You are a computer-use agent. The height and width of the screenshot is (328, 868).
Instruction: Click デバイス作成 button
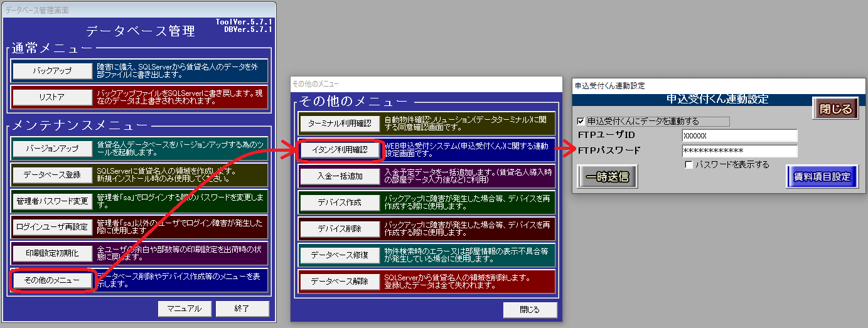pos(340,203)
